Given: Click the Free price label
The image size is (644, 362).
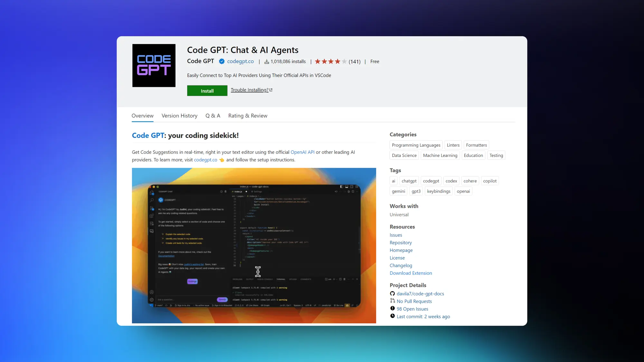Looking at the screenshot, I should (374, 61).
